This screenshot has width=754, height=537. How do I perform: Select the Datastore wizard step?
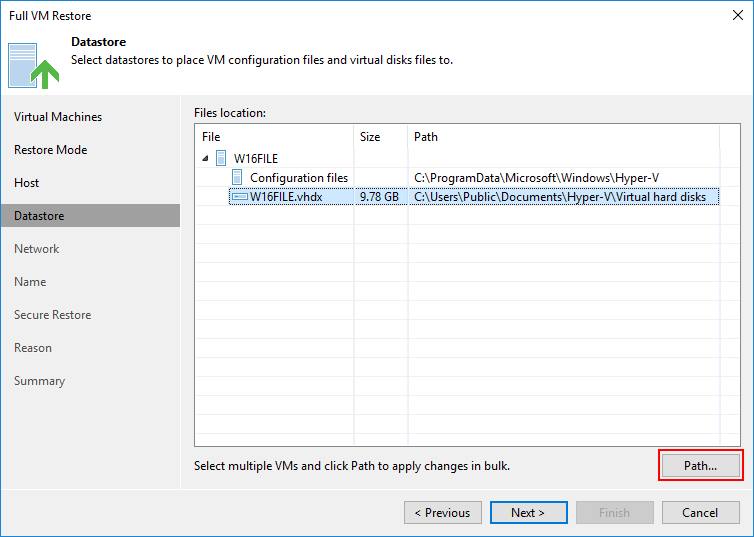90,215
